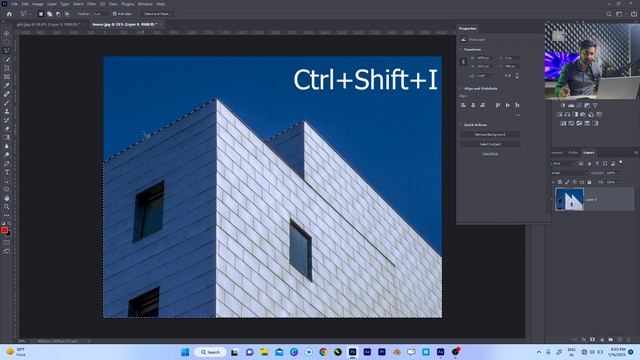Open the taskbar Search box
Image resolution: width=640 pixels, height=360 pixels.
[x=211, y=352]
